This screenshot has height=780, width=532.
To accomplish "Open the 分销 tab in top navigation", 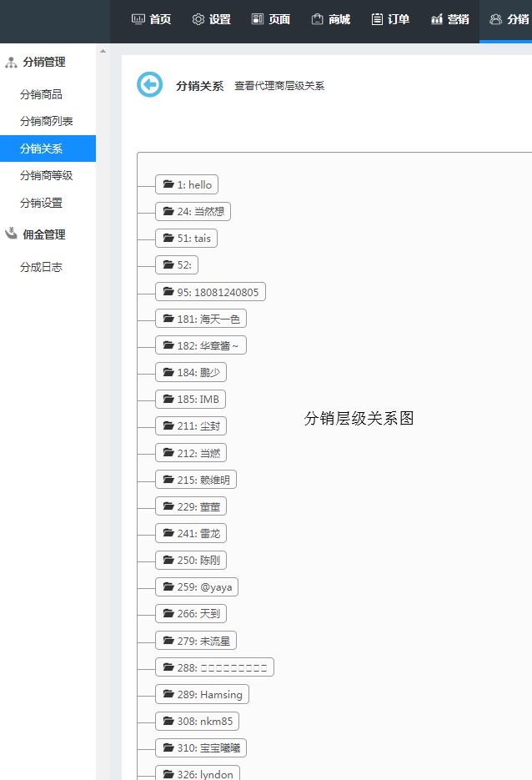I will coord(507,19).
